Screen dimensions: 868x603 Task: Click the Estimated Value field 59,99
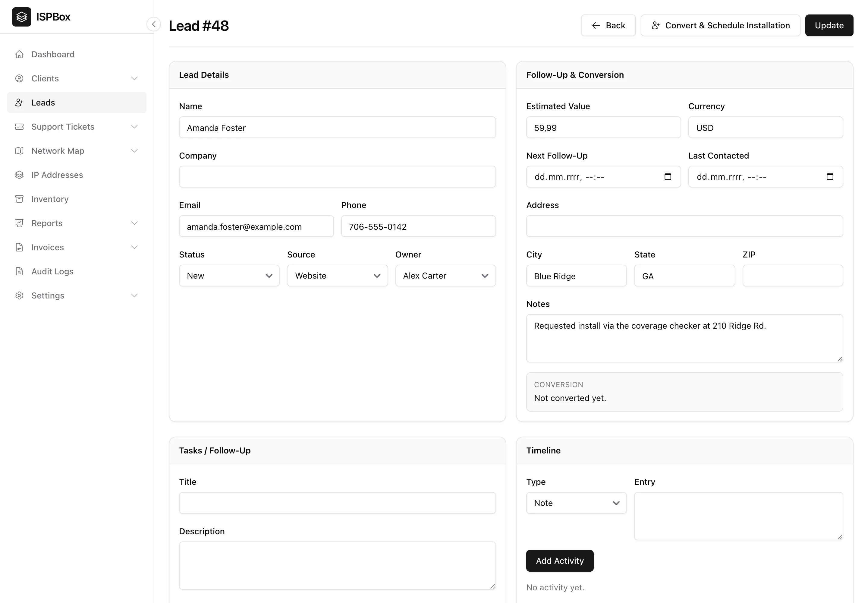tap(603, 128)
